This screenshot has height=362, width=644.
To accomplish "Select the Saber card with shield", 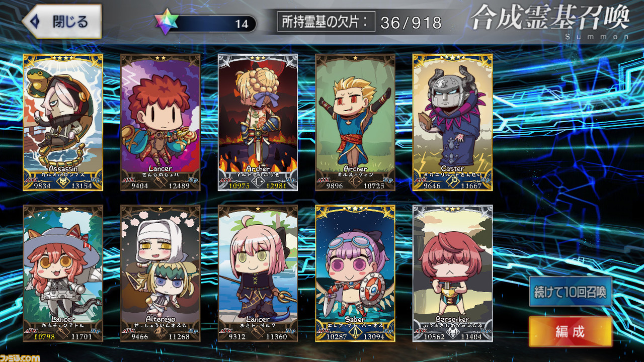I will pyautogui.click(x=355, y=274).
